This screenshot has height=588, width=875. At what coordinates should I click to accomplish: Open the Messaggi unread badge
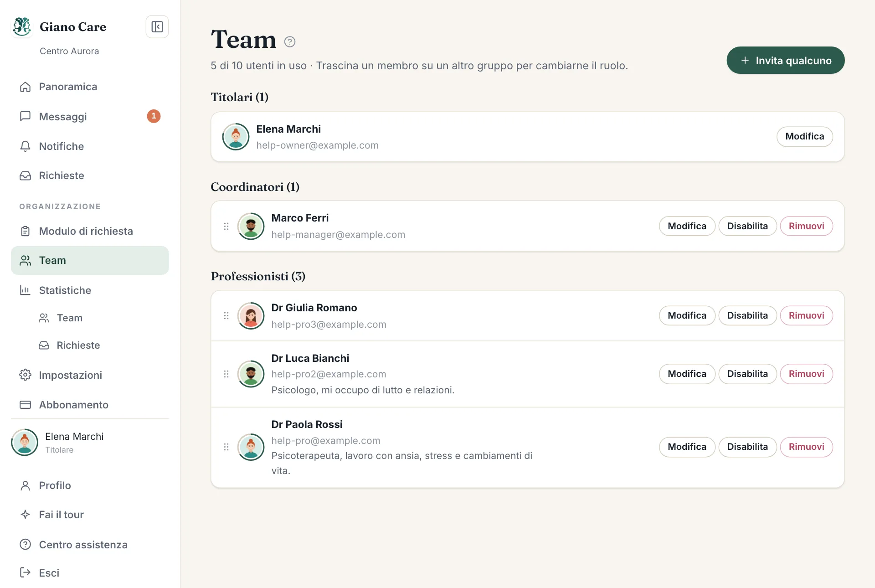(x=154, y=116)
